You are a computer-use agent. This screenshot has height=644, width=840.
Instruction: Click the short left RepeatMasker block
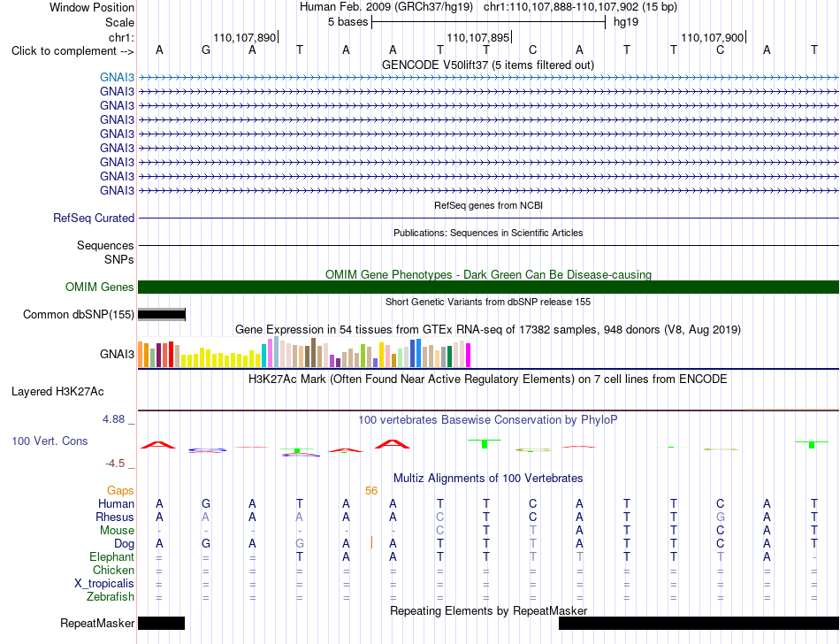[161, 623]
